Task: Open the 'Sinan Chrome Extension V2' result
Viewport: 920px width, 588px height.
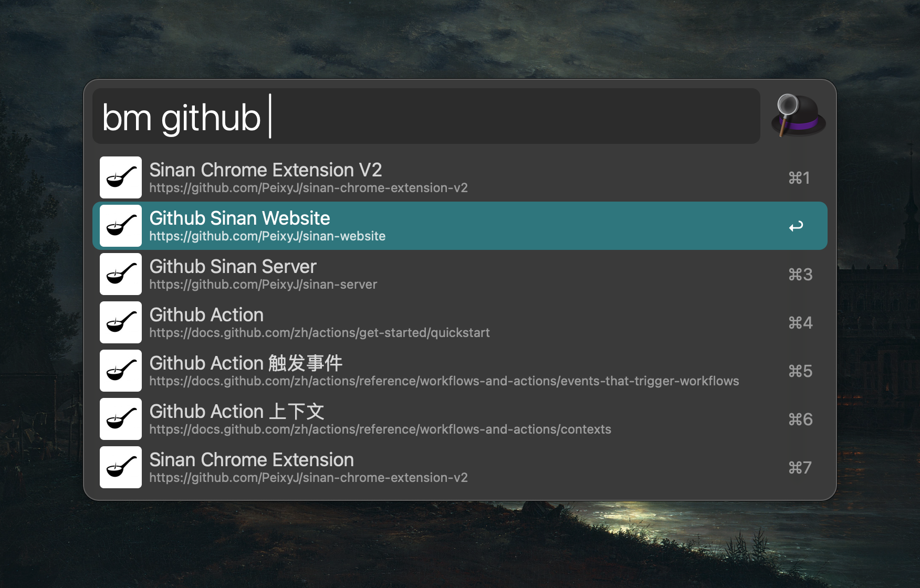Action: point(460,177)
